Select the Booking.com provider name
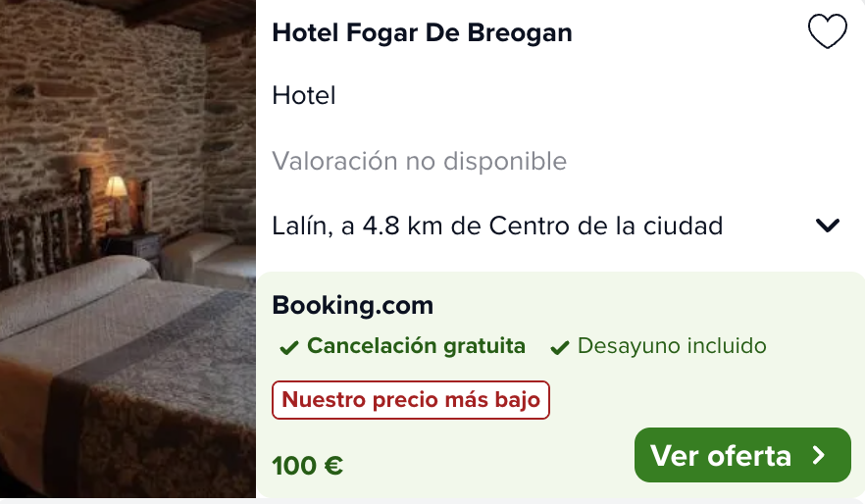Image resolution: width=865 pixels, height=504 pixels. pyautogui.click(x=352, y=306)
